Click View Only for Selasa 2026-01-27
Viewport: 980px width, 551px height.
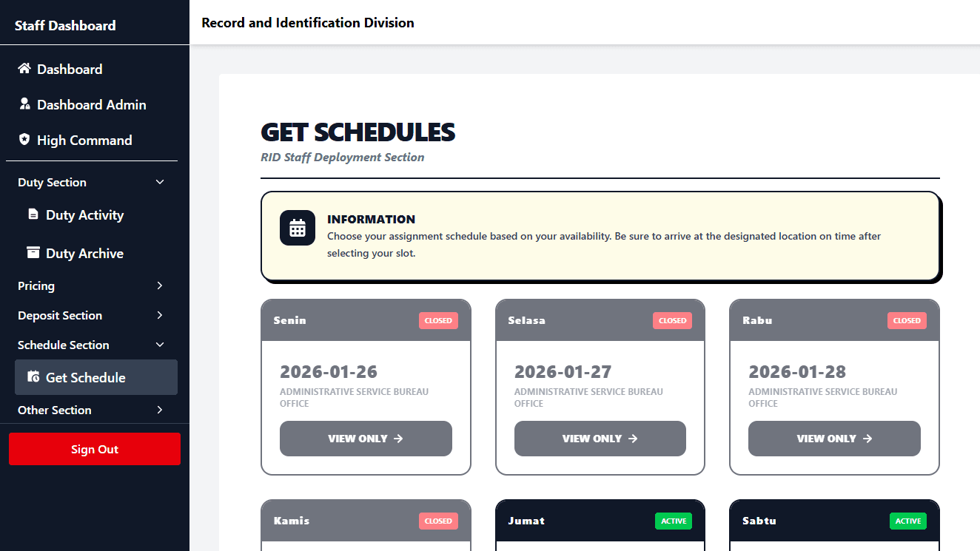point(600,439)
